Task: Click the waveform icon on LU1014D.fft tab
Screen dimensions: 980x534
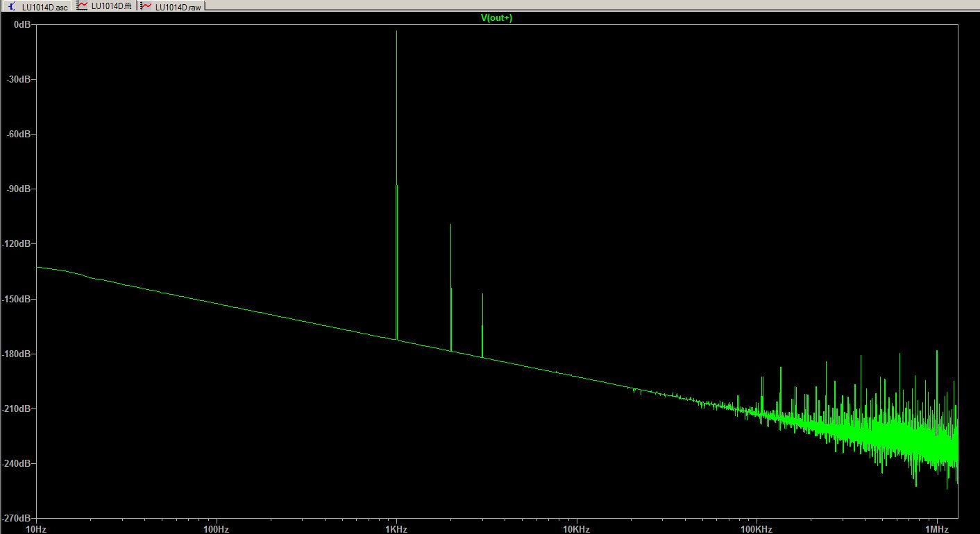Action: pos(83,6)
